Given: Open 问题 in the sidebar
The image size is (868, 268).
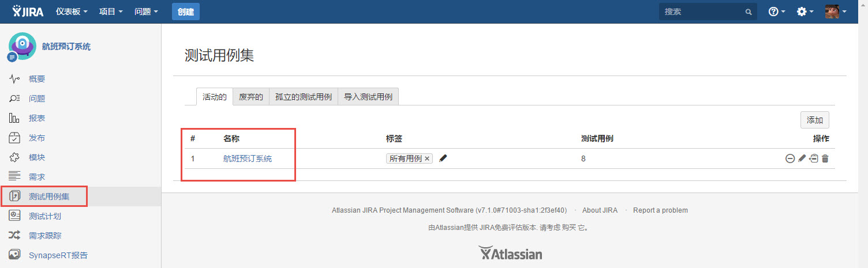Looking at the screenshot, I should coord(37,99).
